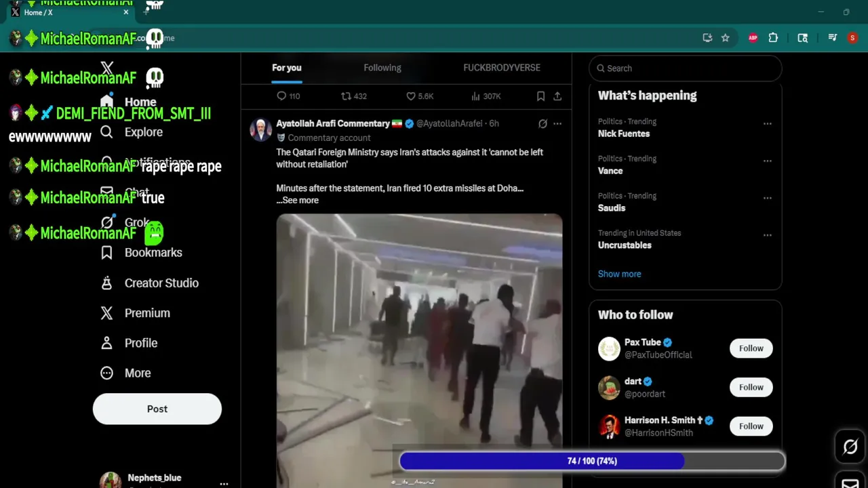Follow dart @poordart

coord(751,388)
